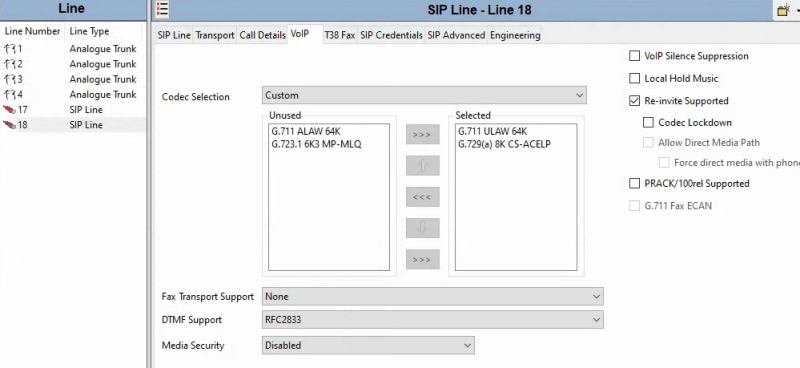Select the Analogue Trunk text for line 2
Viewport: 800px width, 368px height.
pyautogui.click(x=103, y=64)
